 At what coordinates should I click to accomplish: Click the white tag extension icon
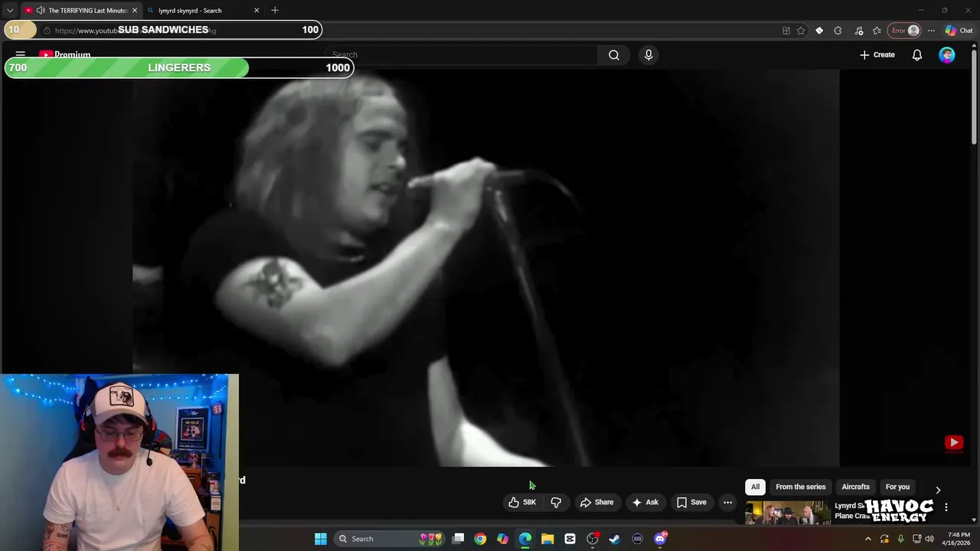point(819,31)
